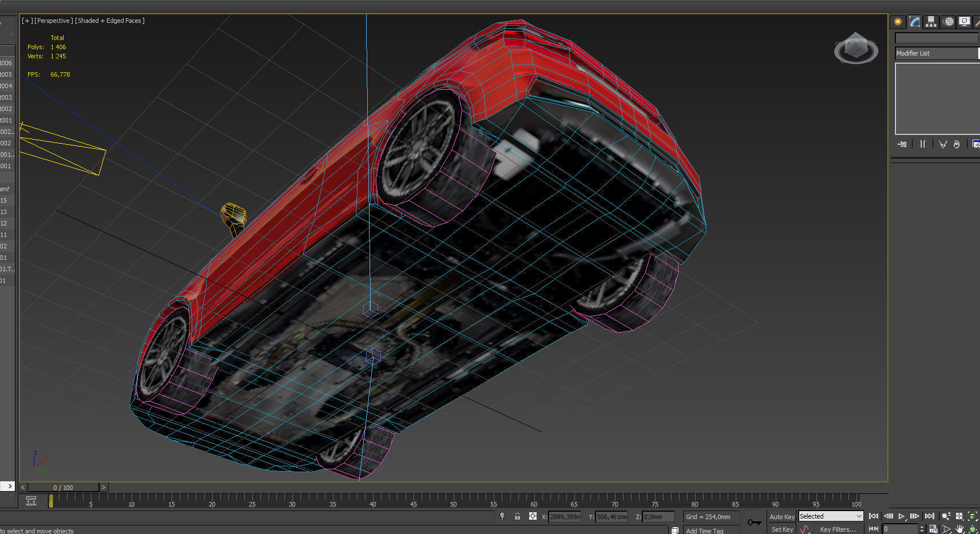Go to End playback button

(930, 516)
